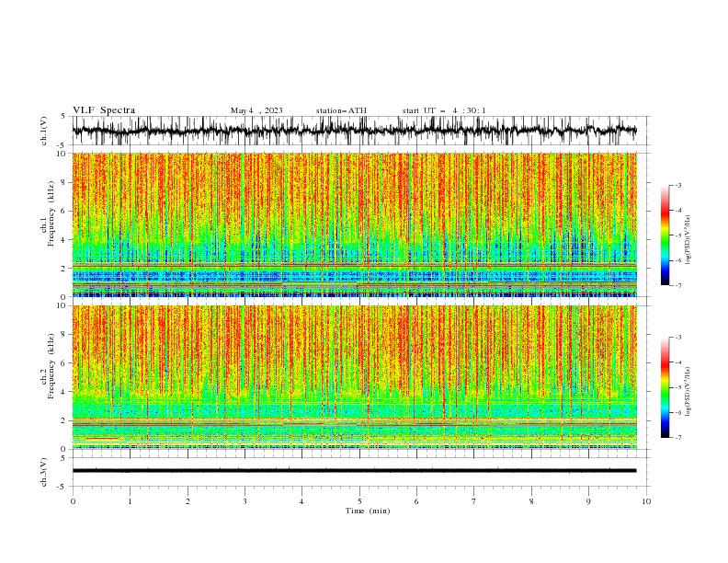Click time axis tick label 1
Image resolution: width=728 pixels, height=563 pixels.
[130, 501]
